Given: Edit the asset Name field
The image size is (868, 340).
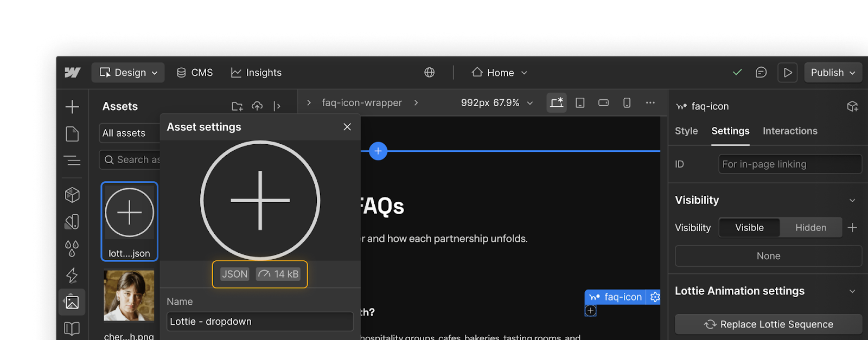Looking at the screenshot, I should tap(260, 322).
